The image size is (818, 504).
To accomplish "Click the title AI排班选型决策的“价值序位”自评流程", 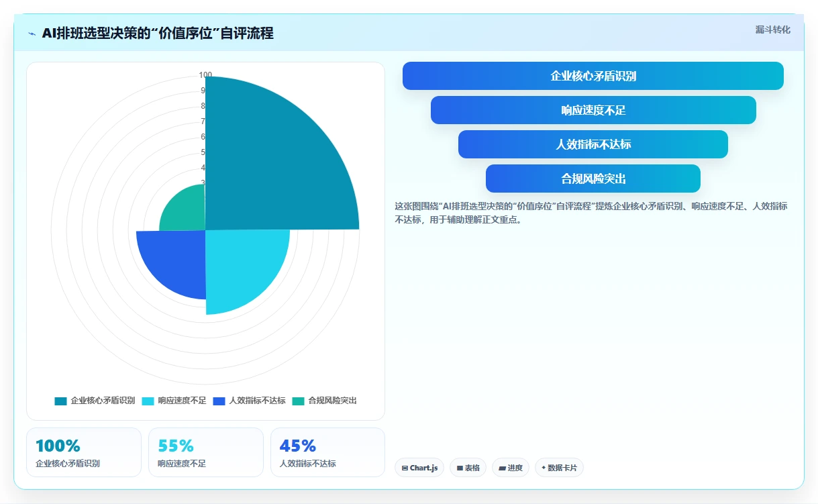I will tap(158, 34).
